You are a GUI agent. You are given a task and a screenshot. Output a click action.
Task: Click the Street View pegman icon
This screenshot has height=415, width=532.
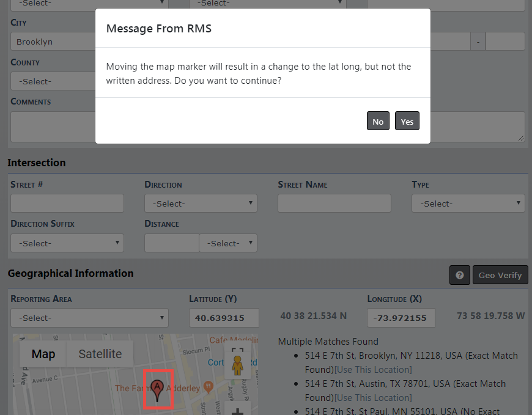[237, 367]
